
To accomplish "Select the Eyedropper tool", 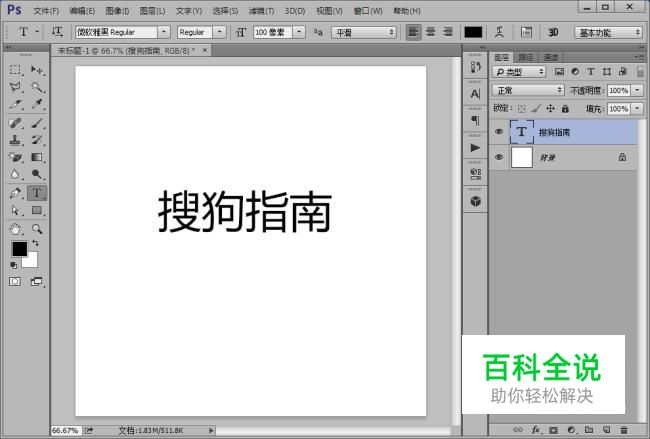I will [x=37, y=104].
